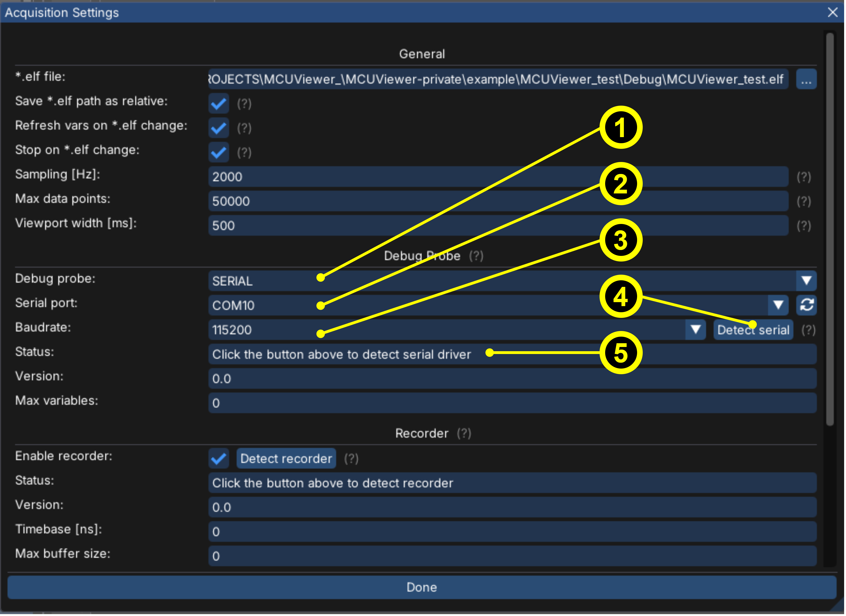Open the Baudrate 115200 dropdown
The width and height of the screenshot is (846, 616).
(x=695, y=329)
